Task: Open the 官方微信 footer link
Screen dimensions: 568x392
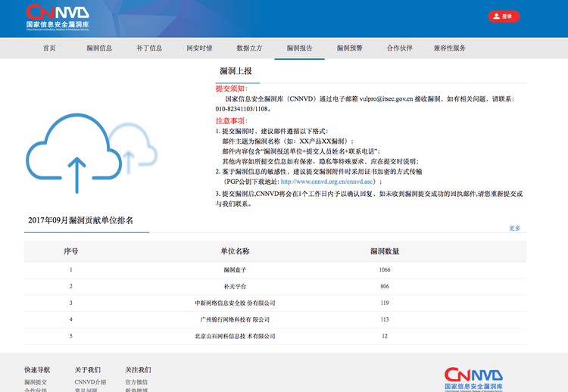Action: pos(136,382)
